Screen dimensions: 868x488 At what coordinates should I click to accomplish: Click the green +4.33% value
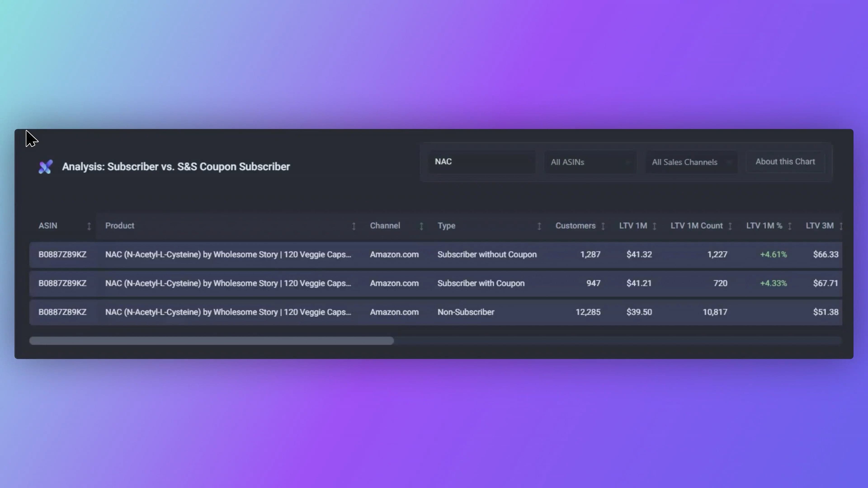(773, 283)
